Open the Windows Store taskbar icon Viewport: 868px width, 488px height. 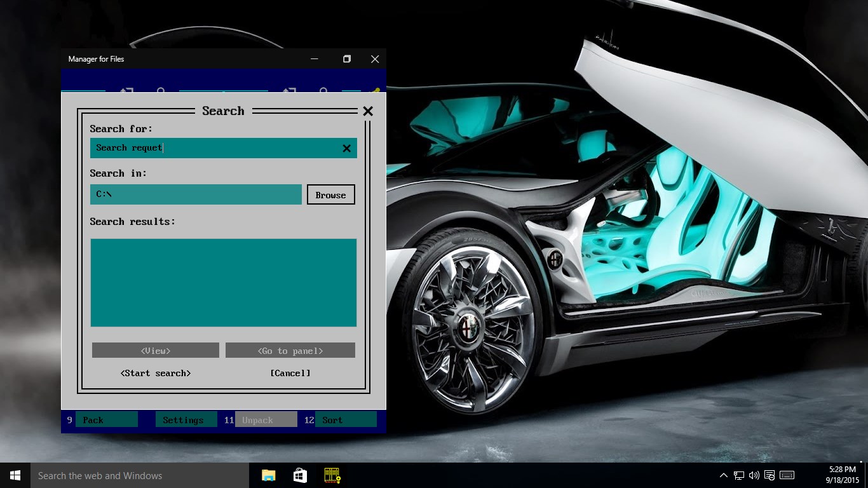[x=300, y=475]
